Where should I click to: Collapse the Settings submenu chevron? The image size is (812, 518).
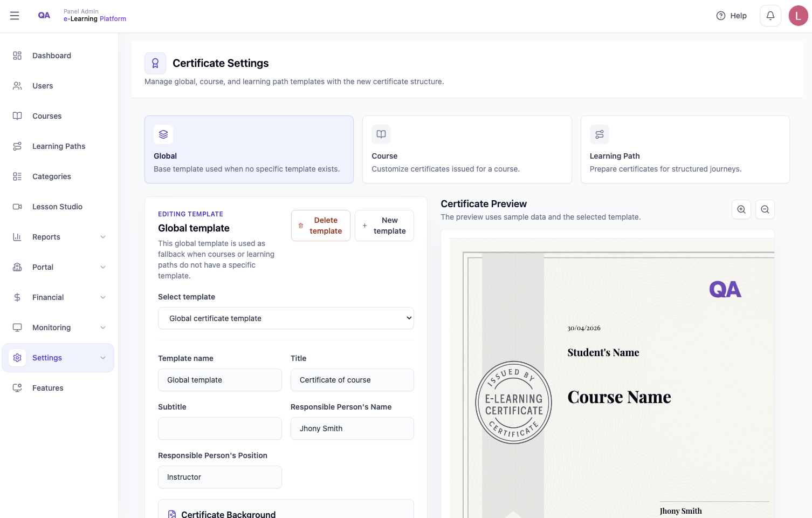[x=103, y=358]
